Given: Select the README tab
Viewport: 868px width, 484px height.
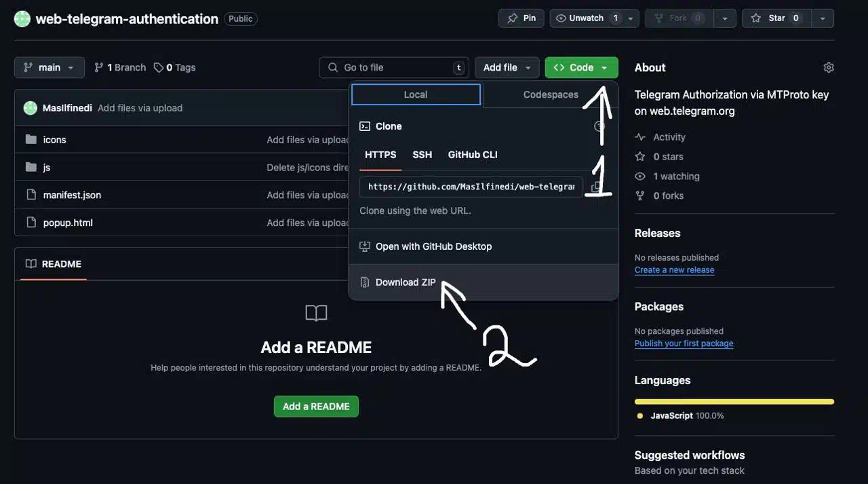Looking at the screenshot, I should [54, 264].
